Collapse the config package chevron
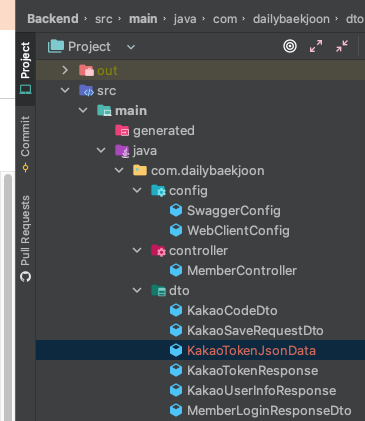The height and width of the screenshot is (421, 365). pos(137,190)
